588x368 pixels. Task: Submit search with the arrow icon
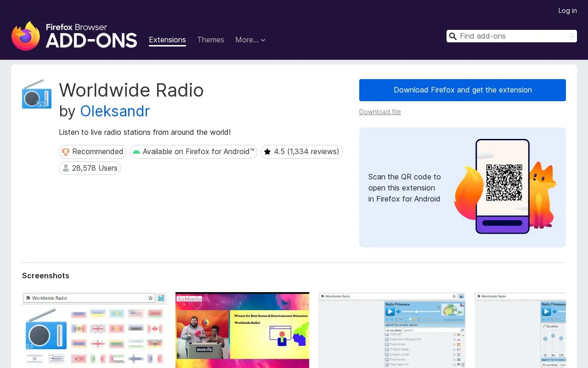click(571, 36)
